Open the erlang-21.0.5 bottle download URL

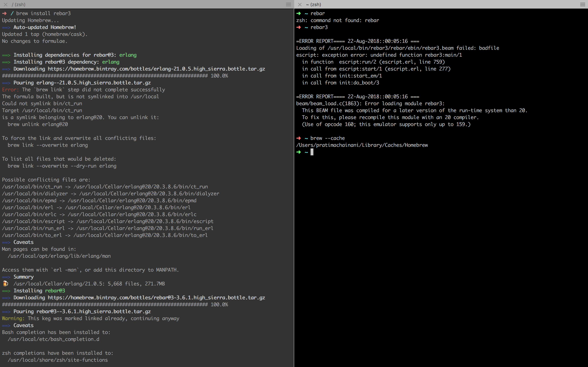click(x=156, y=69)
